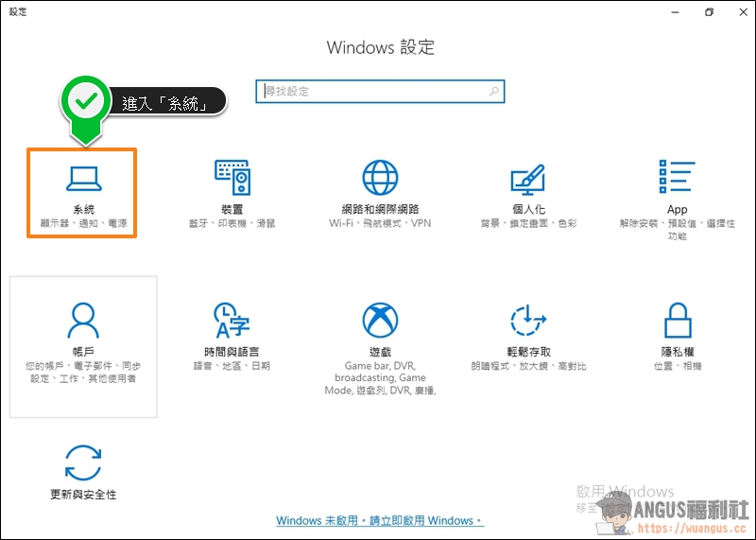Select the 時間與語言 clock icon
Screen dimensions: 756x540
(x=232, y=321)
